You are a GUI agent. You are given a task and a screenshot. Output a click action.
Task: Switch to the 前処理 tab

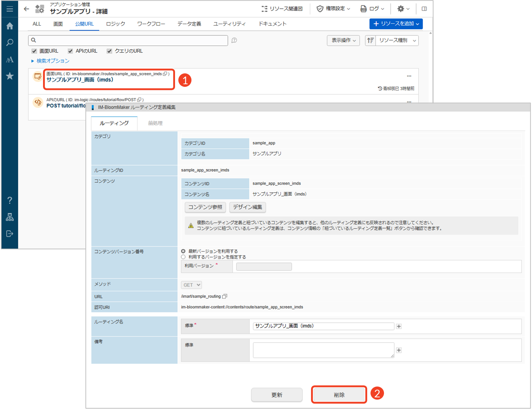click(155, 123)
